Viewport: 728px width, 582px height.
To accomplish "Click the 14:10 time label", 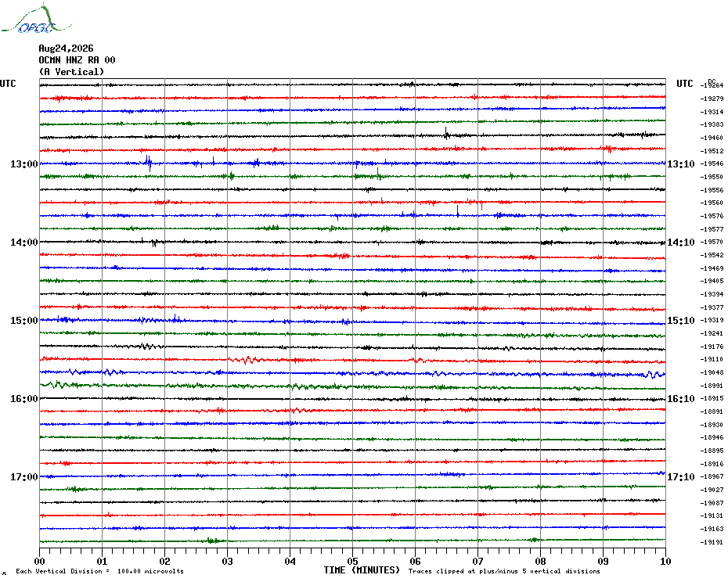I will click(681, 242).
